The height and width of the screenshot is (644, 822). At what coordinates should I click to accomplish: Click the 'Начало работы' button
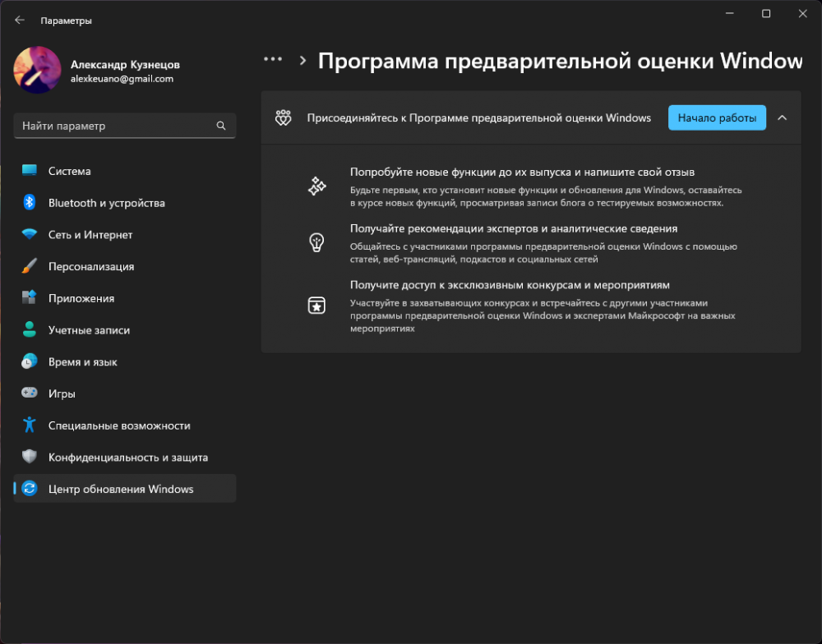(717, 118)
